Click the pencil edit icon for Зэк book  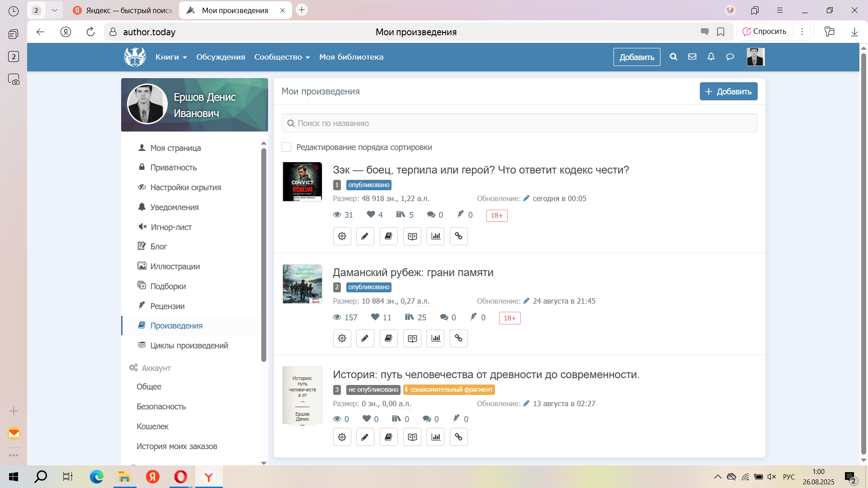pos(365,236)
